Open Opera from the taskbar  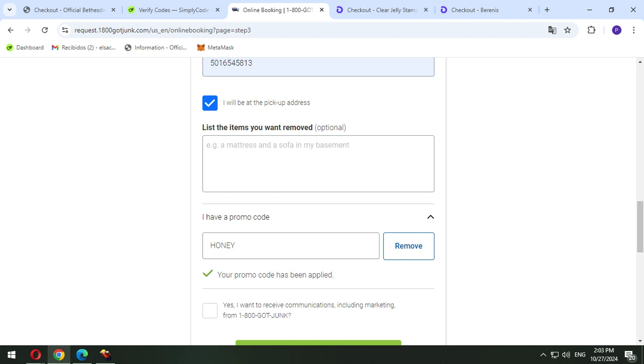tap(36, 355)
